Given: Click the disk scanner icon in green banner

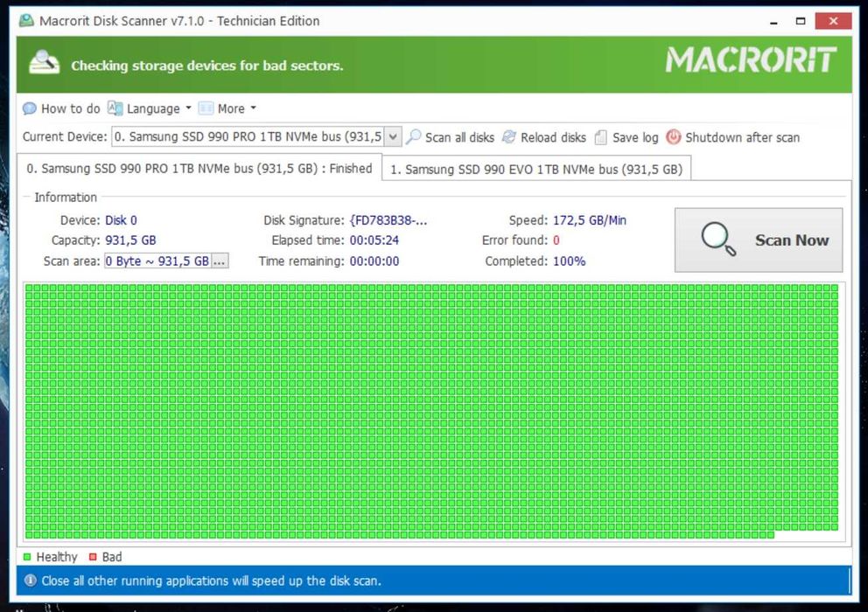Looking at the screenshot, I should (x=45, y=63).
